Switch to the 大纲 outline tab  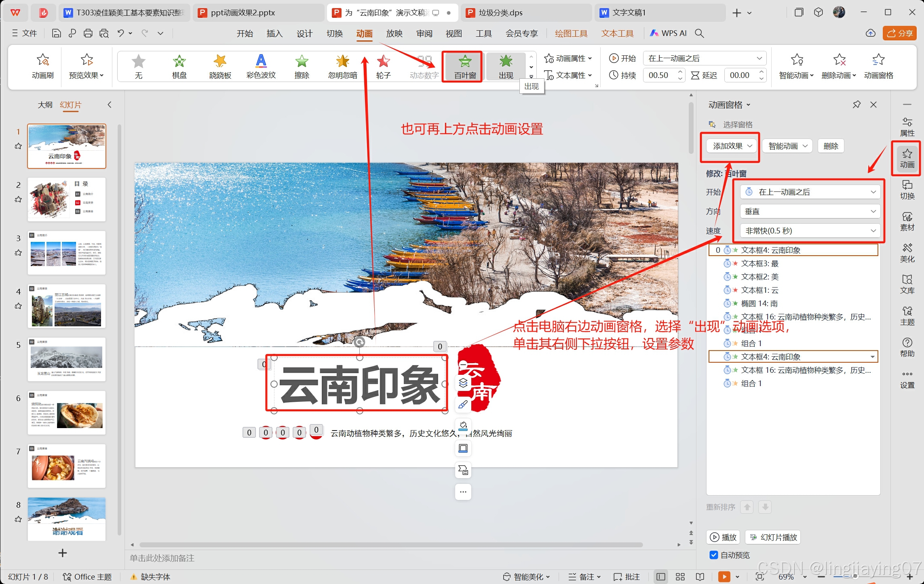coord(45,105)
